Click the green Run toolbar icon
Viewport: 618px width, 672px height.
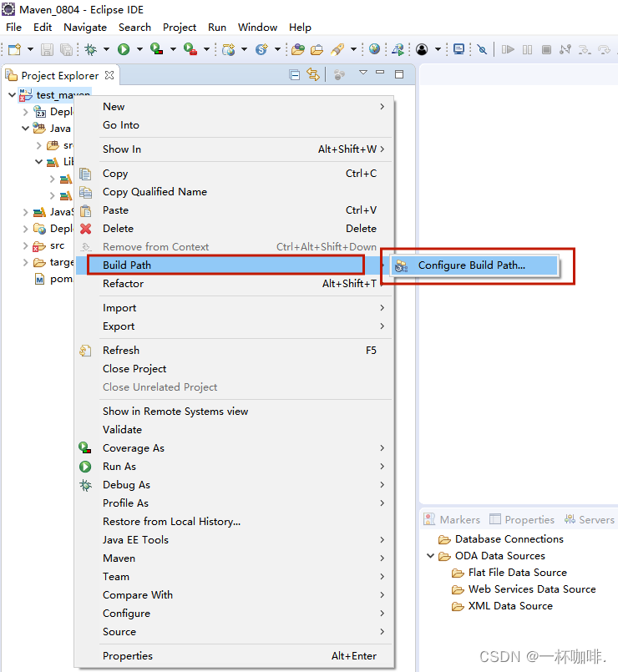click(124, 50)
